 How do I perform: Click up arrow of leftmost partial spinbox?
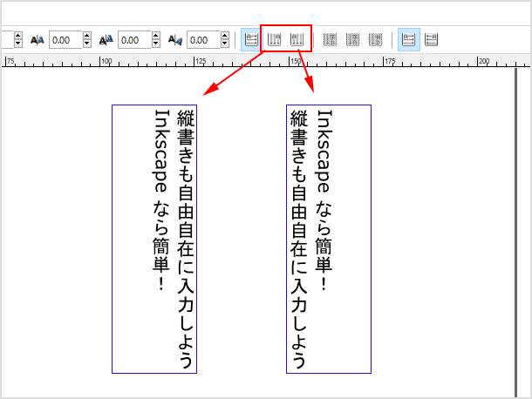pyautogui.click(x=18, y=36)
